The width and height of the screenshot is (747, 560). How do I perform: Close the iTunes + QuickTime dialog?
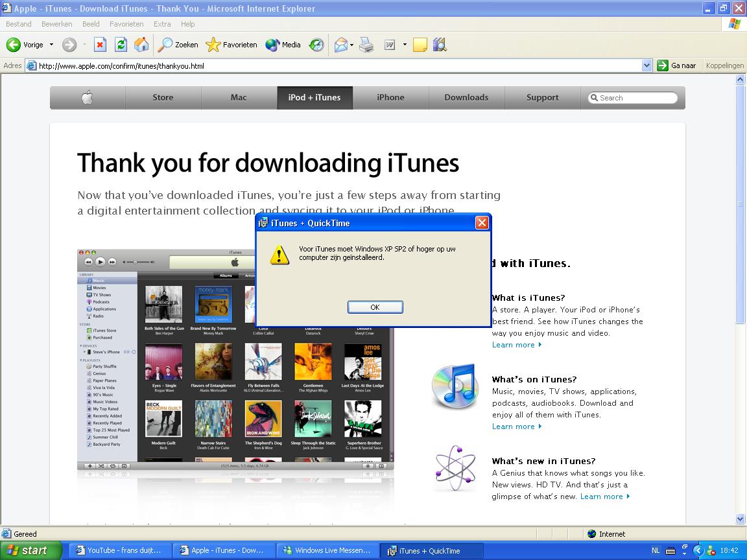click(482, 223)
